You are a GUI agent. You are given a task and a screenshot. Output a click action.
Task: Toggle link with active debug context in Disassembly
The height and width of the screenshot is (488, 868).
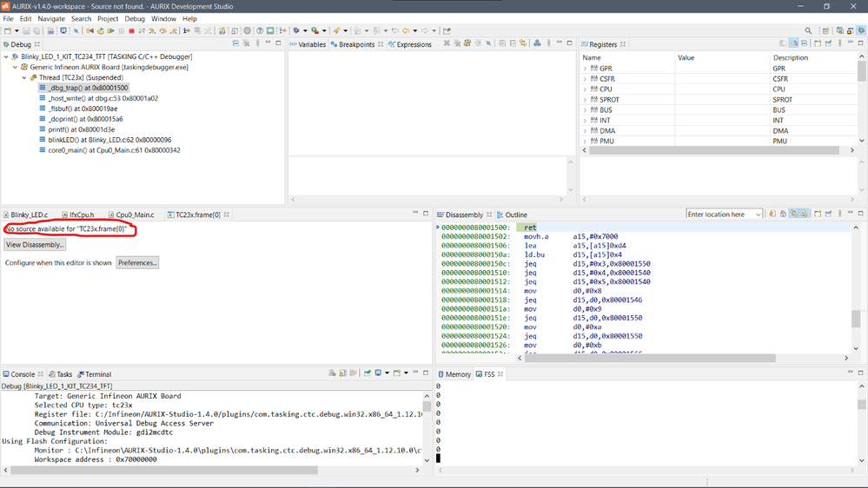pyautogui.click(x=793, y=214)
